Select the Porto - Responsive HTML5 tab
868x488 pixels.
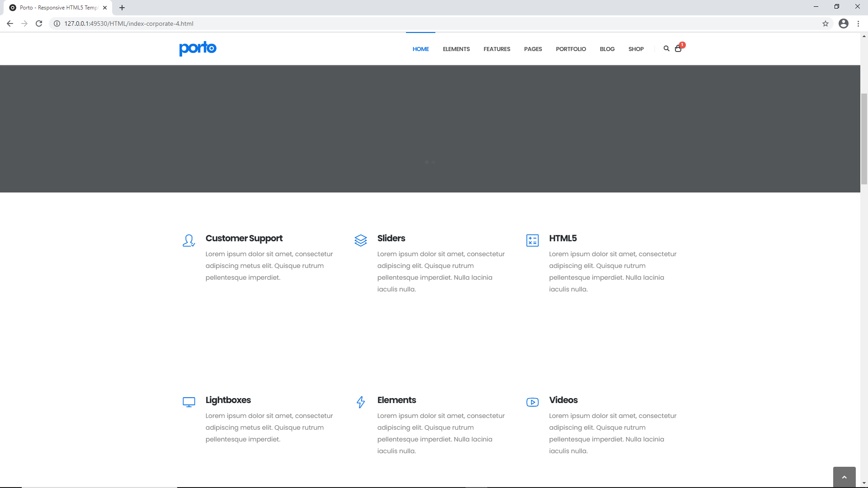(59, 8)
